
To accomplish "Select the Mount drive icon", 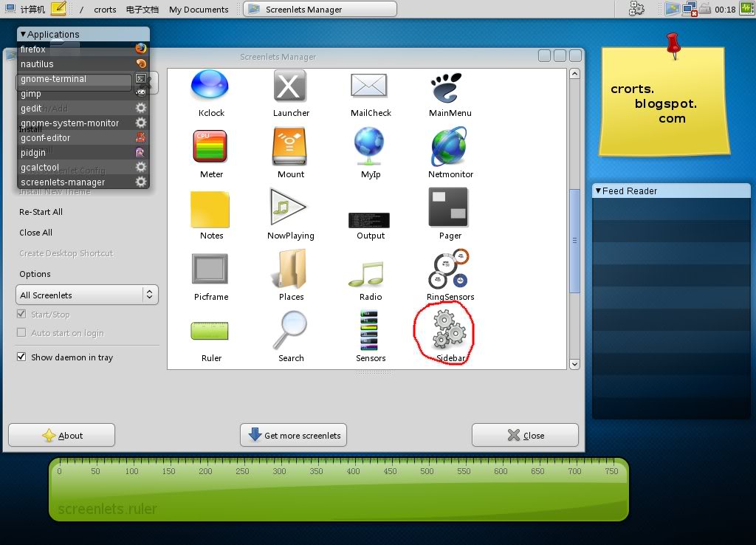I will pos(289,147).
